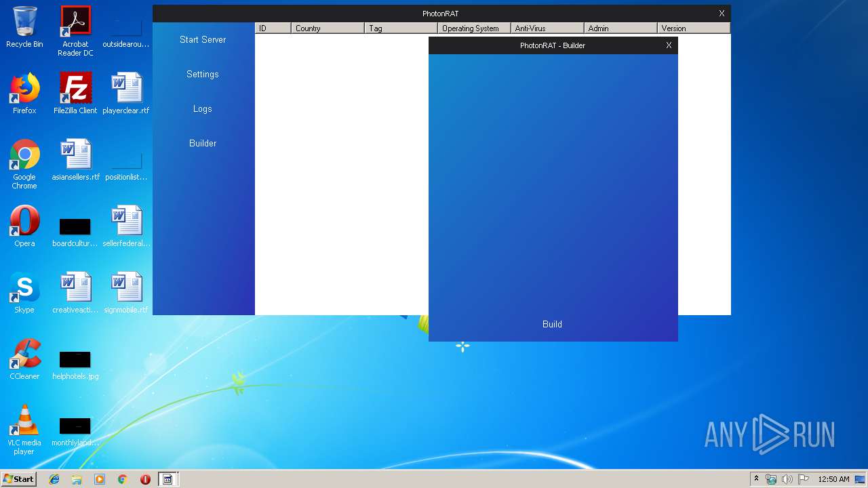Close the main PhotonRAT window
The width and height of the screenshot is (868, 488).
[x=722, y=14]
